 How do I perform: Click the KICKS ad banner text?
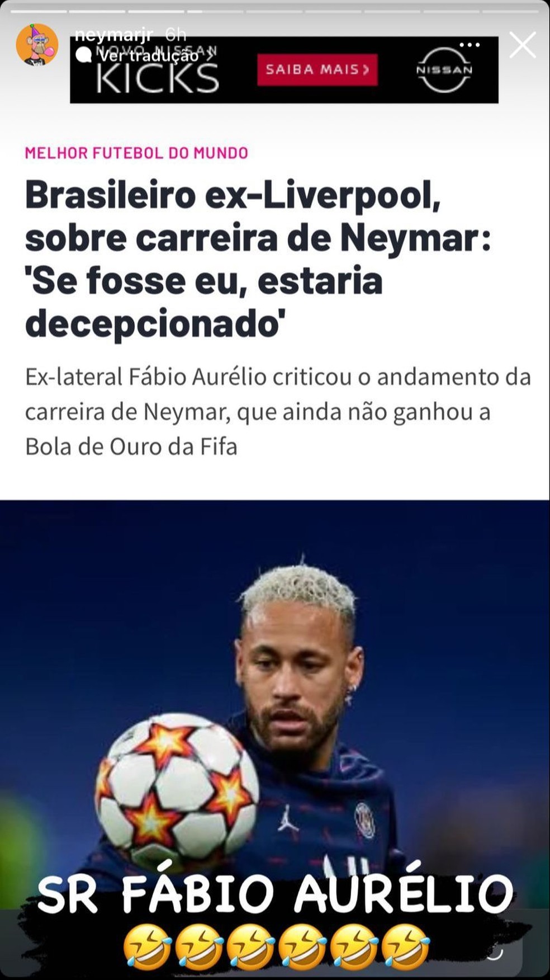[x=157, y=78]
